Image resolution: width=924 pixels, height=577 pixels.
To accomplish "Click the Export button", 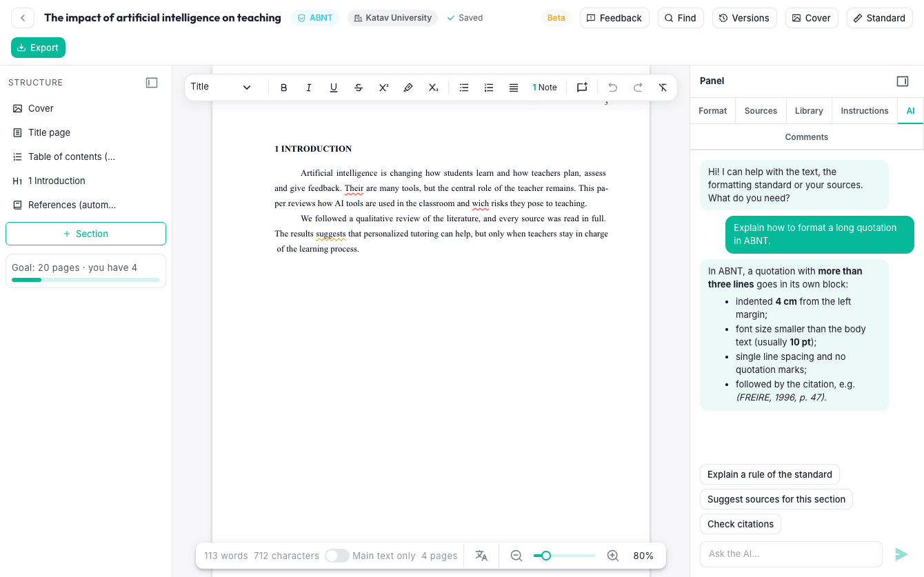I will [x=38, y=48].
